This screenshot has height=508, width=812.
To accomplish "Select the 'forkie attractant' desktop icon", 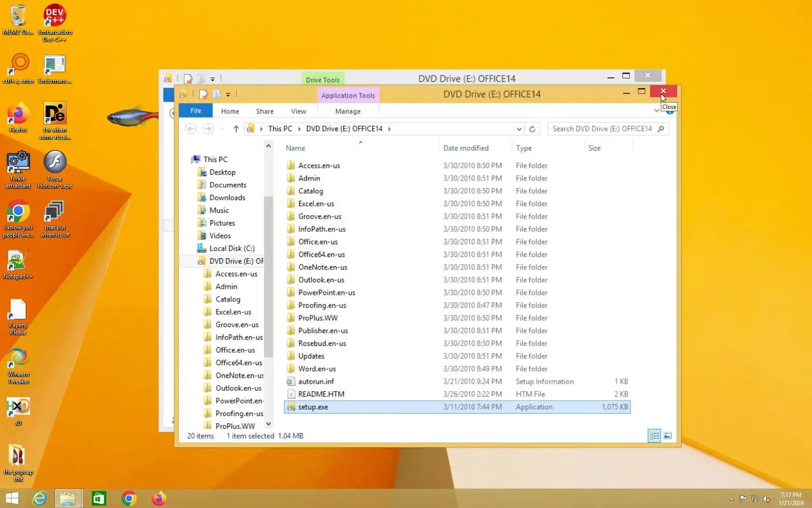I will pos(18,169).
